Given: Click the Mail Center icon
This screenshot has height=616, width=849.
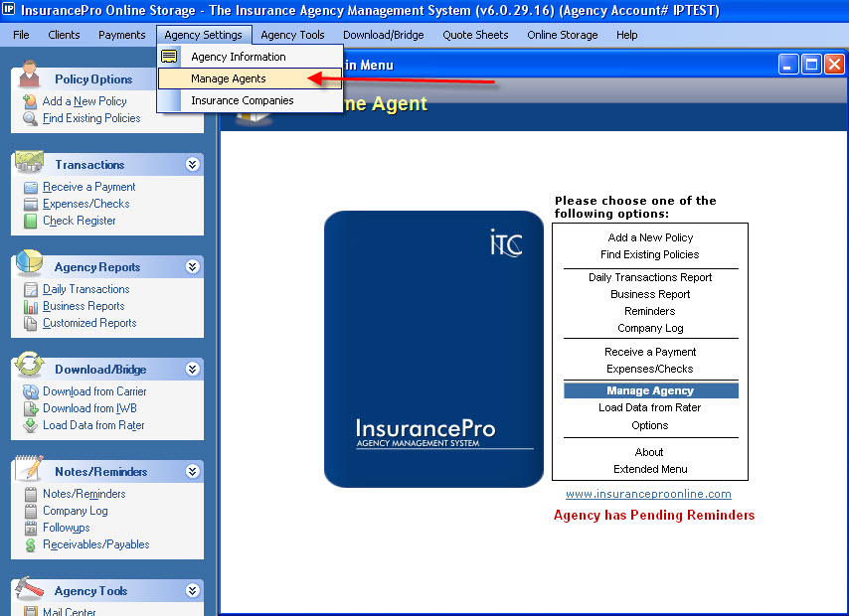Looking at the screenshot, I should pos(31,611).
